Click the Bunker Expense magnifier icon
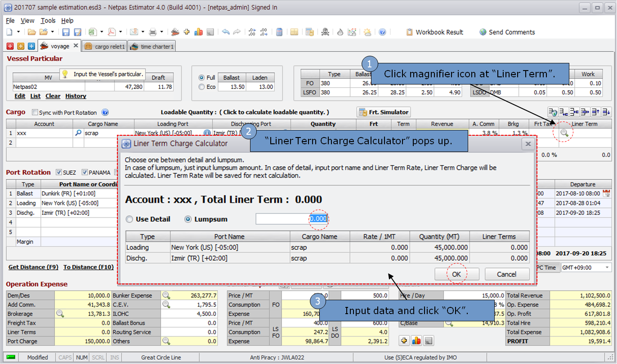Image resolution: width=617 pixels, height=364 pixels. click(x=166, y=296)
